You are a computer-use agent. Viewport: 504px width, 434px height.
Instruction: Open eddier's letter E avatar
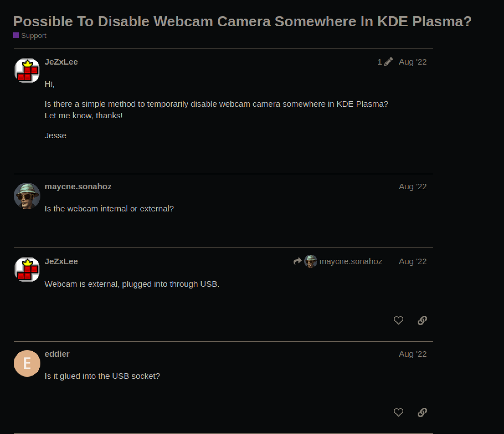(x=27, y=363)
